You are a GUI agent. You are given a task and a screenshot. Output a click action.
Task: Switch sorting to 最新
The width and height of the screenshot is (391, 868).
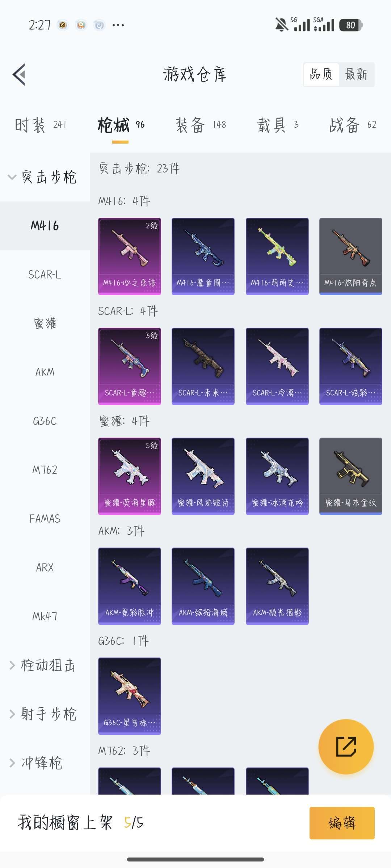pyautogui.click(x=356, y=75)
